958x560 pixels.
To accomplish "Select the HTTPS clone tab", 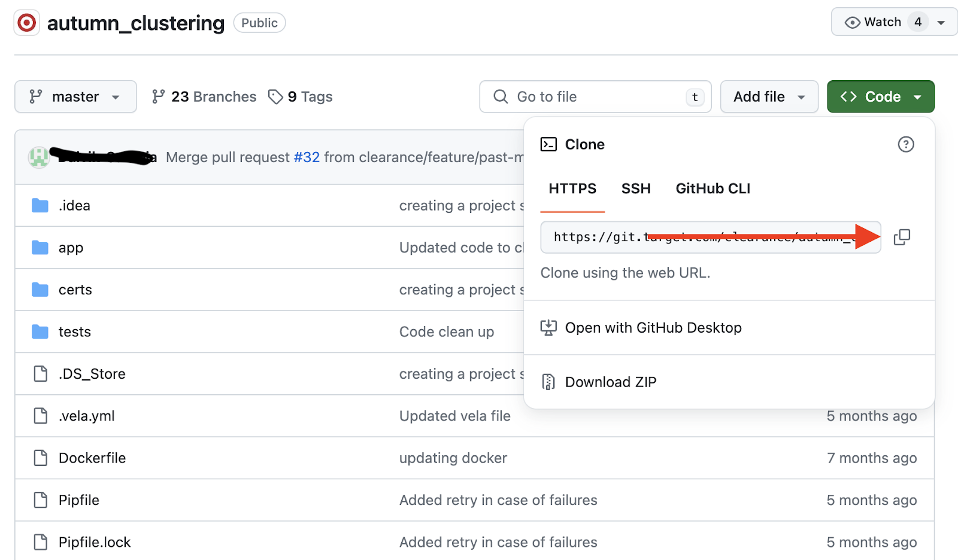I will (x=572, y=189).
